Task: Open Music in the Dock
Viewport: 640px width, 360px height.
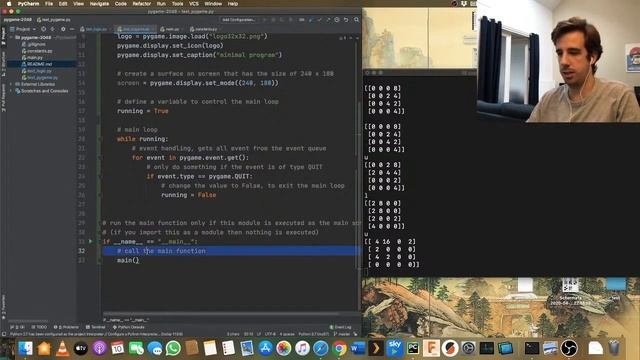Action: tap(302, 348)
